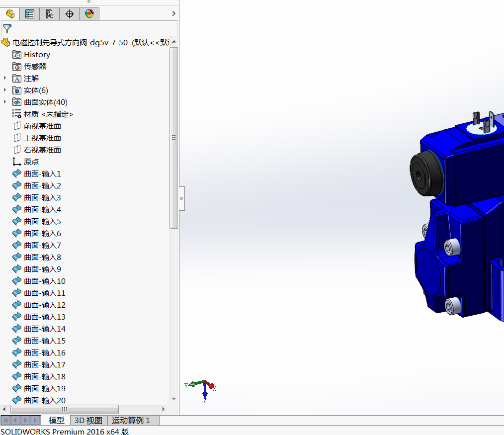
Task: Expand the 曲面实体(40) surface bodies folder
Action: pos(5,102)
